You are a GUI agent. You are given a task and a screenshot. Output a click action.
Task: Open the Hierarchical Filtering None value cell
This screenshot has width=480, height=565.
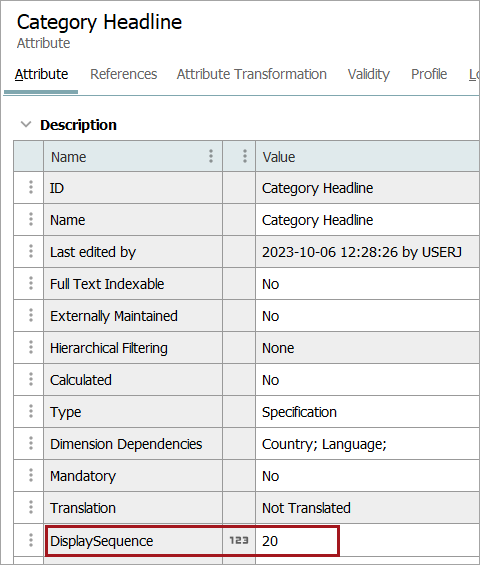coord(367,348)
